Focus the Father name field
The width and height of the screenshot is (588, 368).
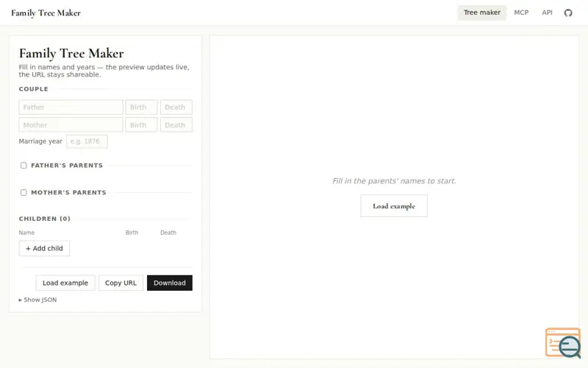[x=71, y=107]
